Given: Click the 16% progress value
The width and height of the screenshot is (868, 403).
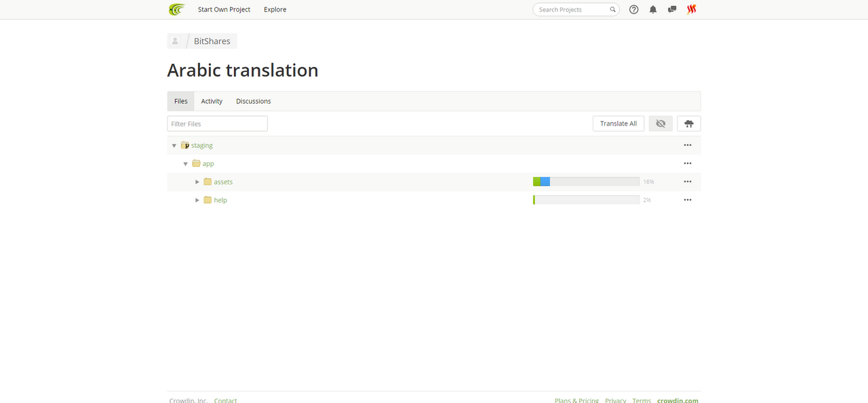Looking at the screenshot, I should pyautogui.click(x=649, y=182).
